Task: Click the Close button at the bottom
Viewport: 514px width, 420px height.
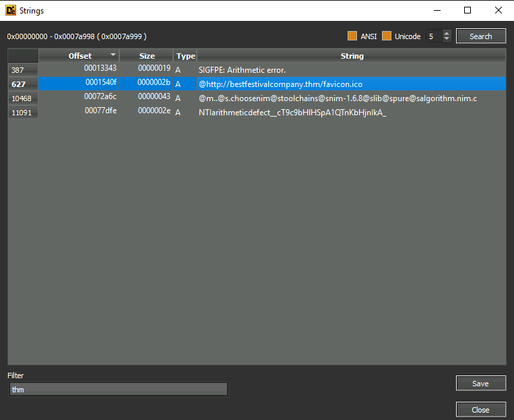Action: coord(480,410)
